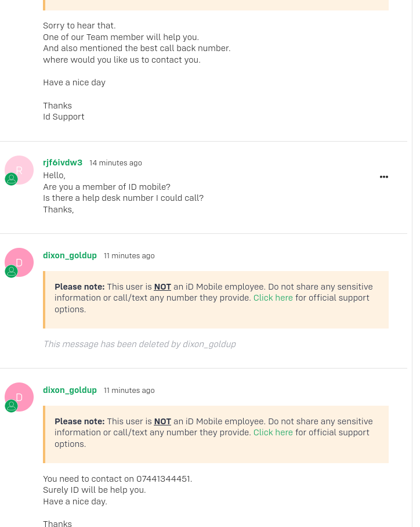Click the first dixon_goldup username link

click(x=70, y=255)
